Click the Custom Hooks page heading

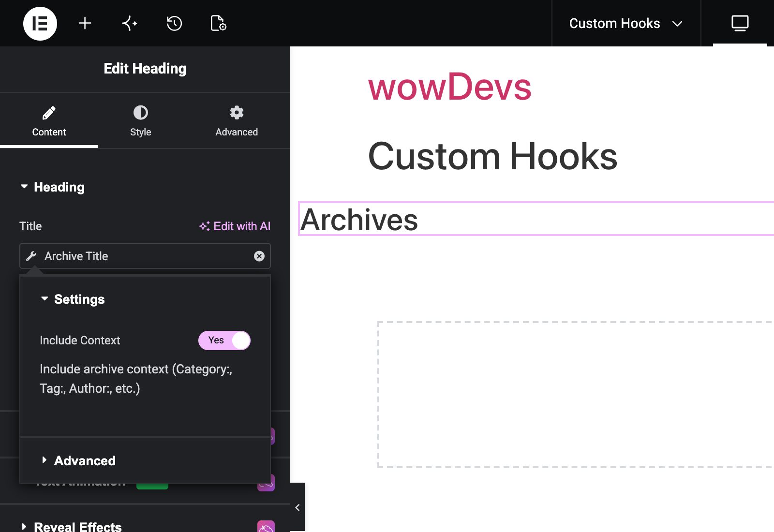coord(492,156)
